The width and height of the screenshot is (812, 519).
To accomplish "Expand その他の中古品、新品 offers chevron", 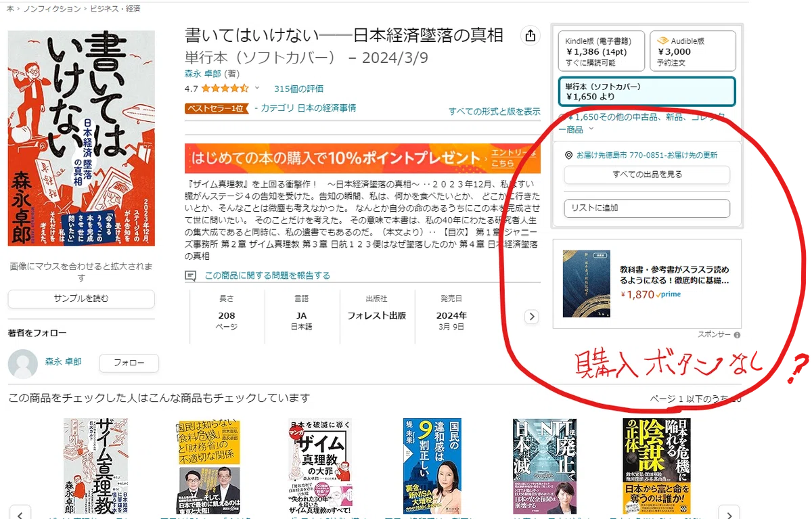I will (x=591, y=129).
